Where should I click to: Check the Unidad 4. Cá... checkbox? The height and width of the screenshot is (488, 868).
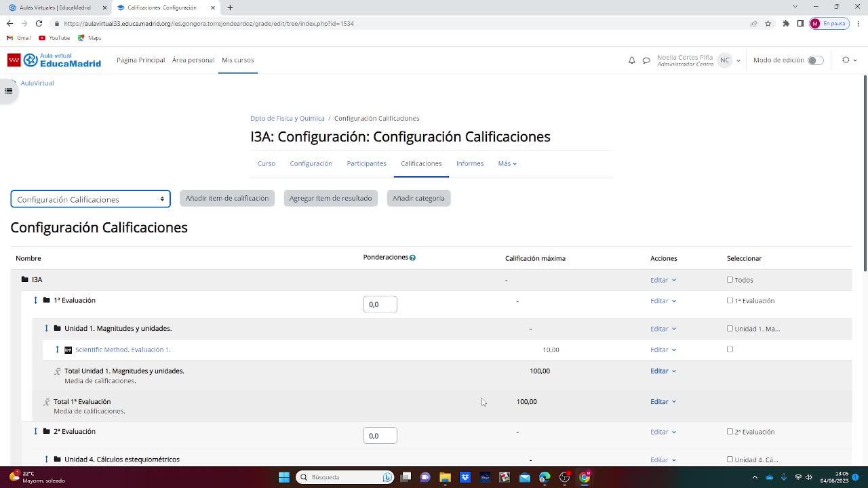[x=730, y=459]
